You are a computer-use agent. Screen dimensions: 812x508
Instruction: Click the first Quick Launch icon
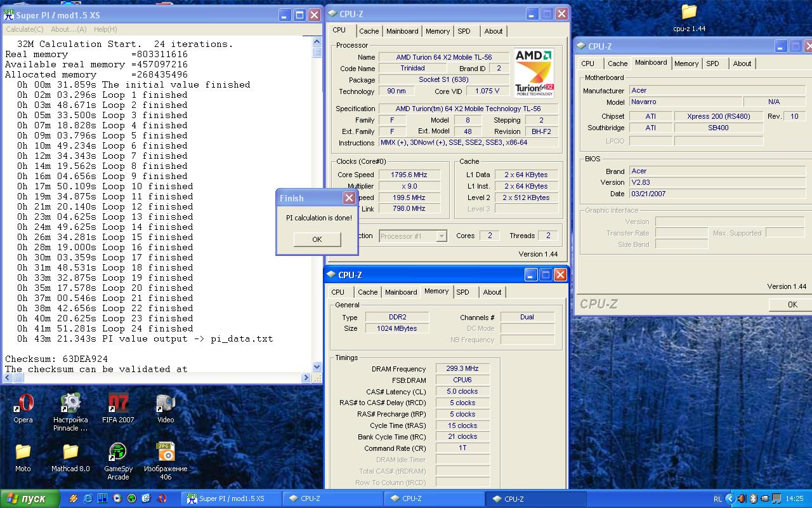[x=73, y=498]
